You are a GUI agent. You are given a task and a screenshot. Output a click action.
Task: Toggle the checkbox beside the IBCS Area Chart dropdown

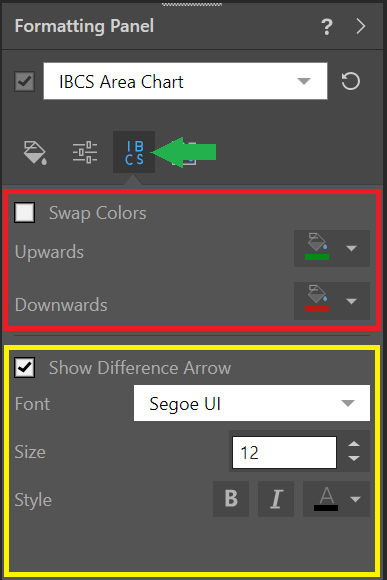(x=24, y=81)
